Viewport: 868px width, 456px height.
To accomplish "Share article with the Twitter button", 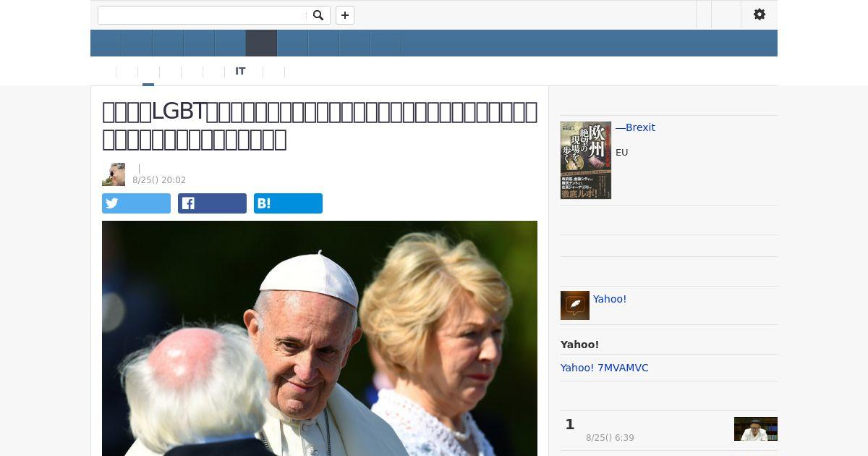I will (x=136, y=203).
